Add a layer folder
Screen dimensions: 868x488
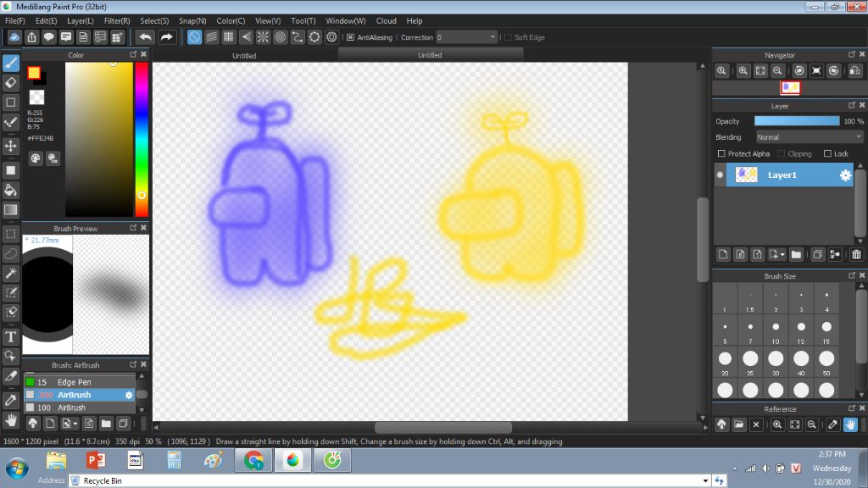(x=796, y=254)
